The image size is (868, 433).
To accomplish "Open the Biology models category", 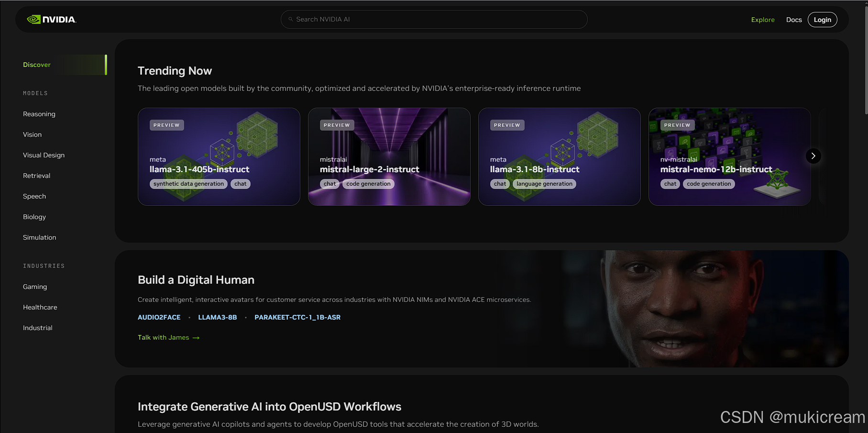I will 34,217.
